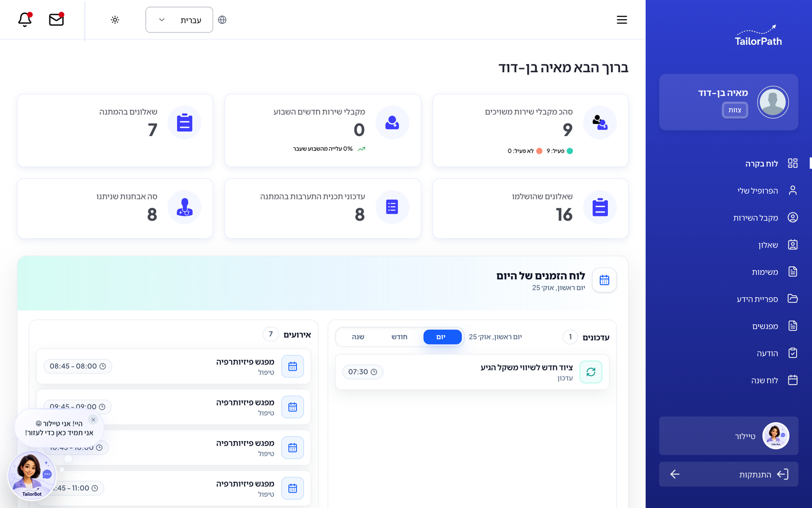Screen dimensions: 812x508
Task: Click מקבלי שירות חדשים השבוע user icon
Action: click(392, 123)
